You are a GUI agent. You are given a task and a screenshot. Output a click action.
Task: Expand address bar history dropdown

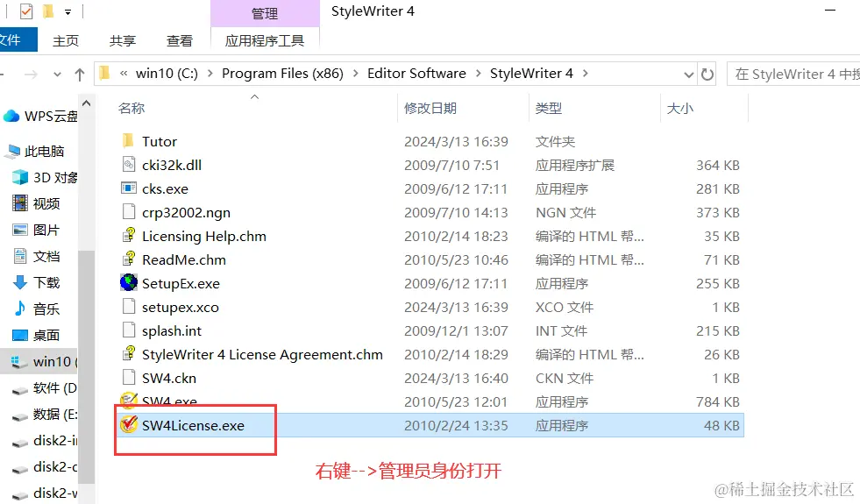click(x=689, y=75)
